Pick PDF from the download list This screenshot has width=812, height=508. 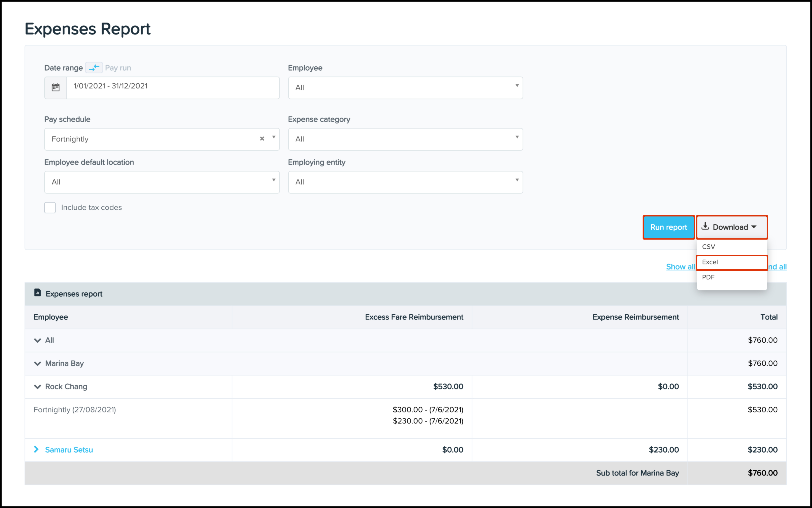coord(708,277)
